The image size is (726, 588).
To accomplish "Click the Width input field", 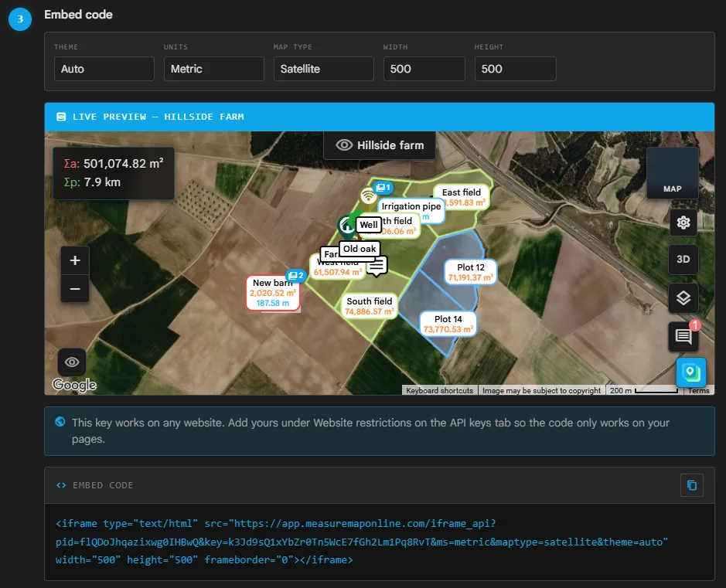I will [424, 69].
